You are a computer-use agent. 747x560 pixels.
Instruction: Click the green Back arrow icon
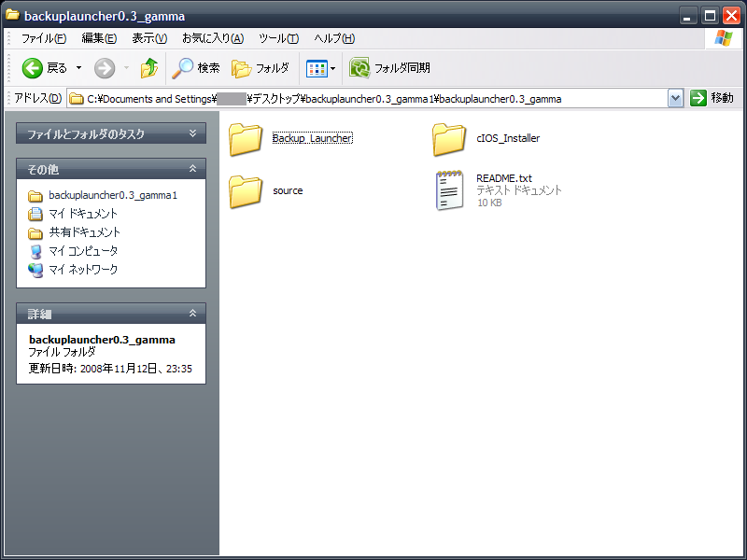click(33, 68)
